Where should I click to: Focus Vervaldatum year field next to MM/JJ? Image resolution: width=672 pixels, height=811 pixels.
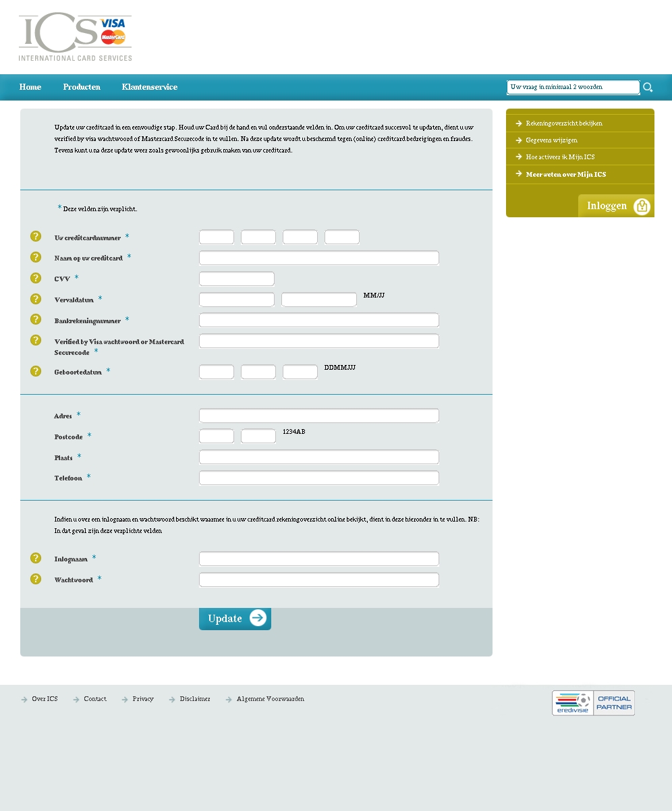(x=319, y=300)
